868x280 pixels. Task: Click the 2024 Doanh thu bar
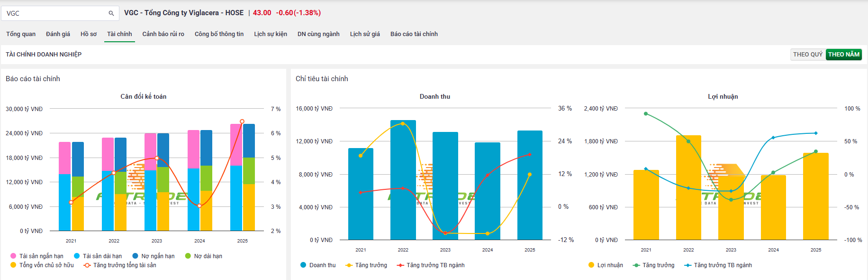point(488,191)
